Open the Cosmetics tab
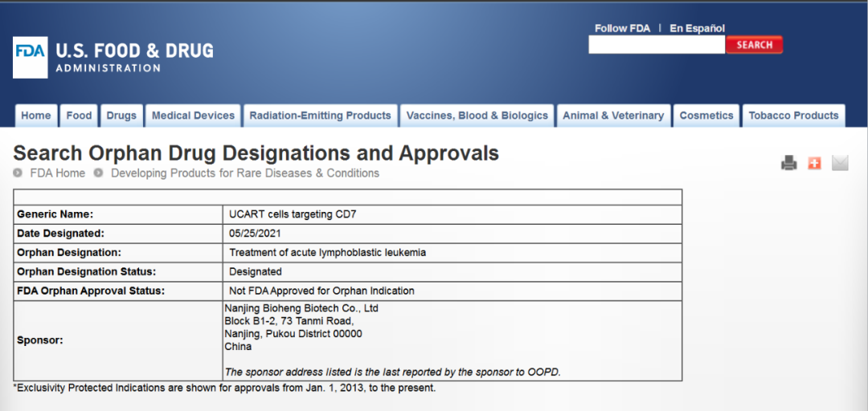This screenshot has width=868, height=411. (x=706, y=116)
